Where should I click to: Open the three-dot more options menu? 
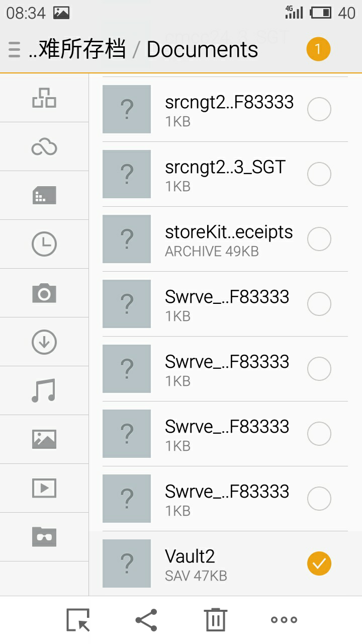284,620
